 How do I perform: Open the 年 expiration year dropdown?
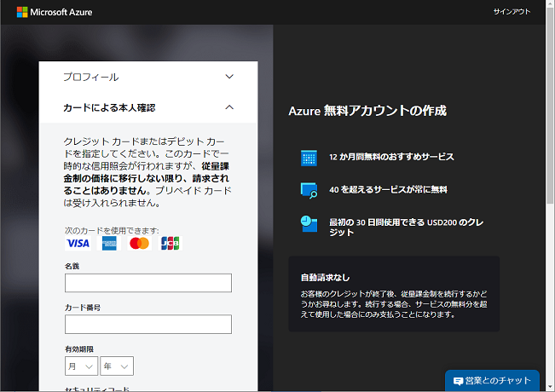pyautogui.click(x=117, y=366)
